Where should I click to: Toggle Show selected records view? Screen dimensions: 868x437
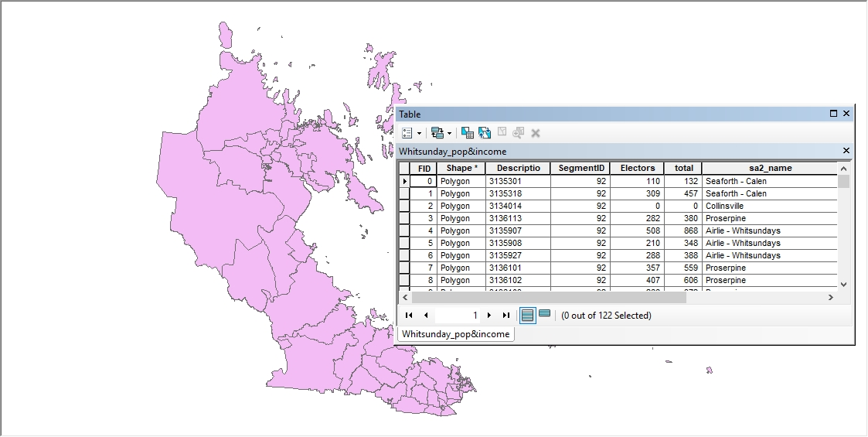coord(544,314)
